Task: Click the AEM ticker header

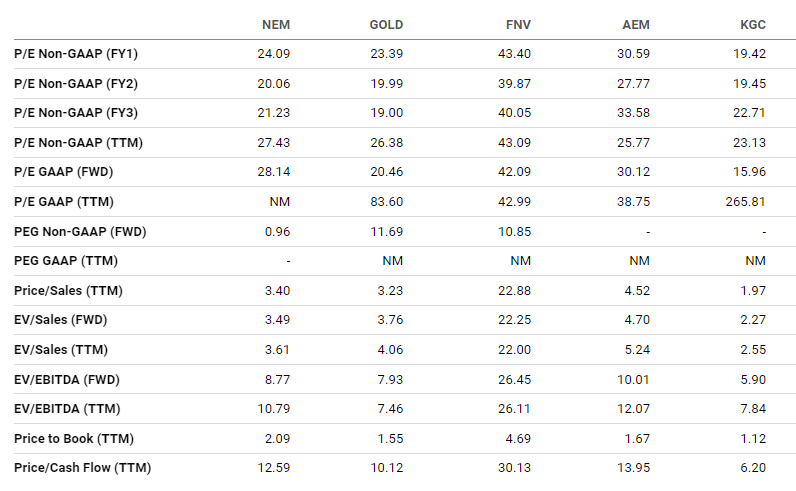Action: (636, 24)
